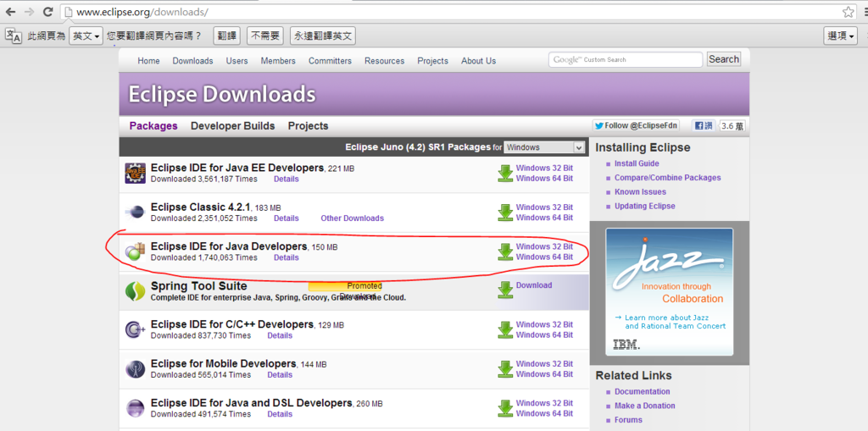The height and width of the screenshot is (431, 868).
Task: Open the Documentation related link
Action: pyautogui.click(x=643, y=391)
